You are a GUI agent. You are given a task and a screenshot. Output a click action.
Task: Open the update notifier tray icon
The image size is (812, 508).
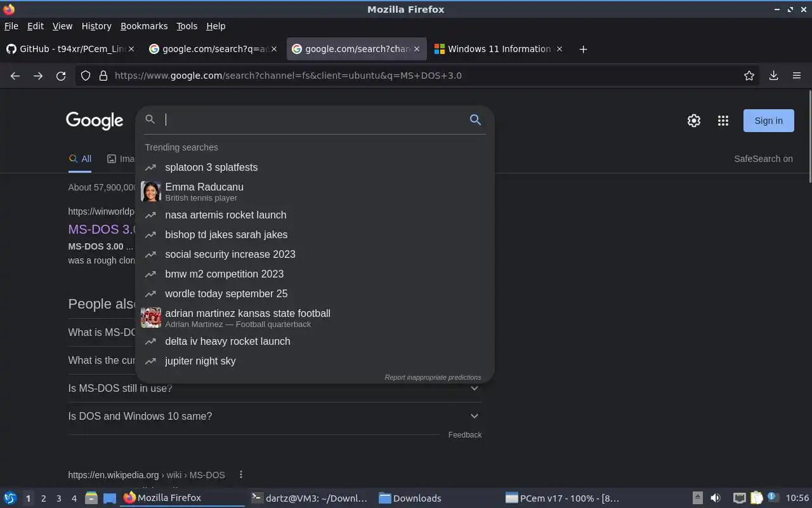tap(773, 497)
